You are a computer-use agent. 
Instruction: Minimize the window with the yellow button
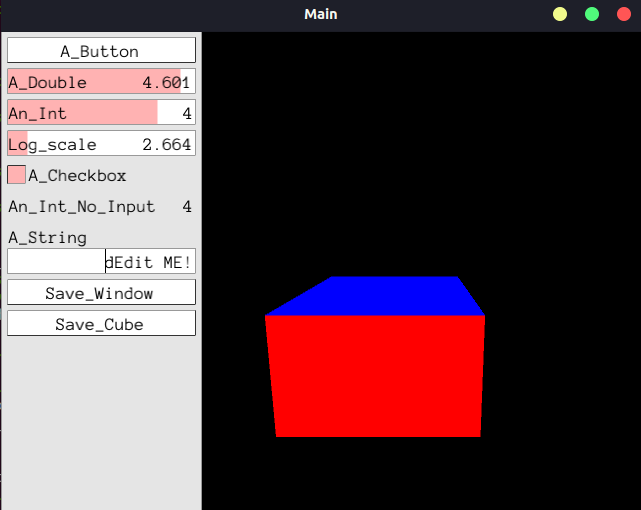pos(560,14)
